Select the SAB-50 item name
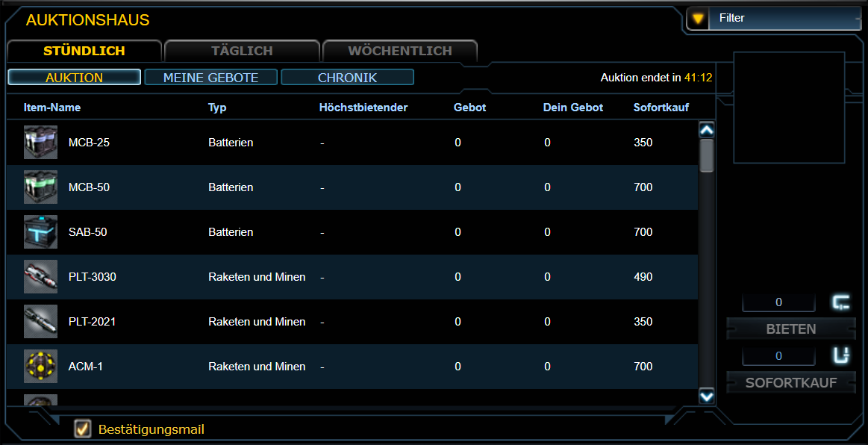 (x=87, y=232)
